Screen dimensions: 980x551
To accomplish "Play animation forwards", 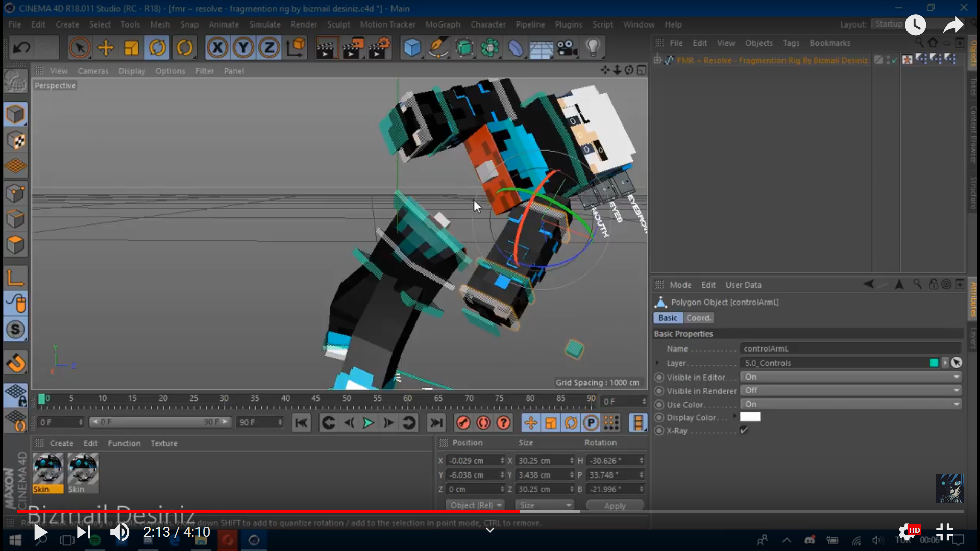I will [x=368, y=423].
